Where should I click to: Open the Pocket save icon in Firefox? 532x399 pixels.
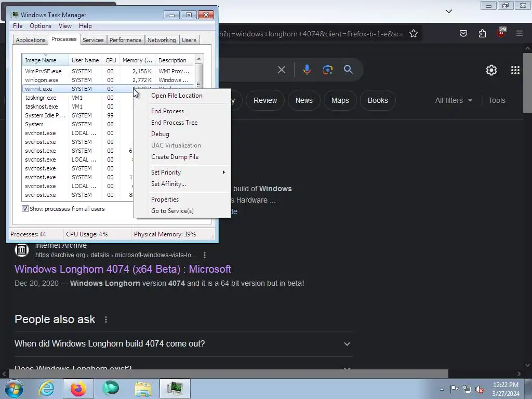click(x=463, y=33)
